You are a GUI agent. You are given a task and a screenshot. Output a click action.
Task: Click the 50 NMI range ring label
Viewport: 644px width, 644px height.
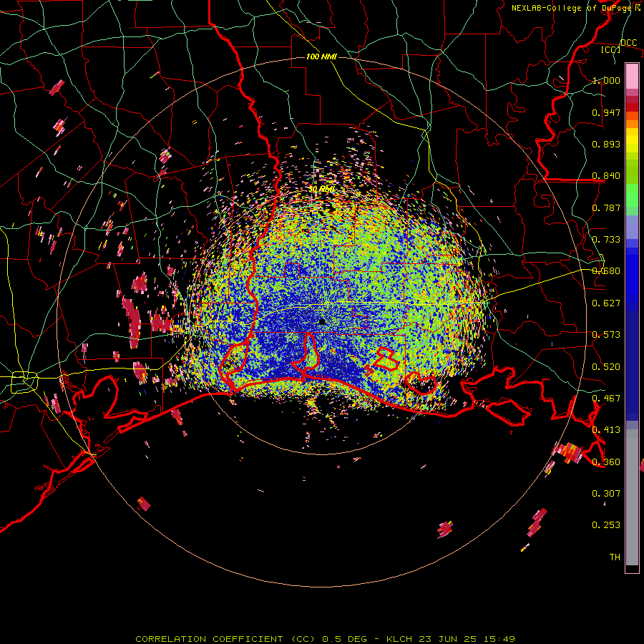coord(321,189)
